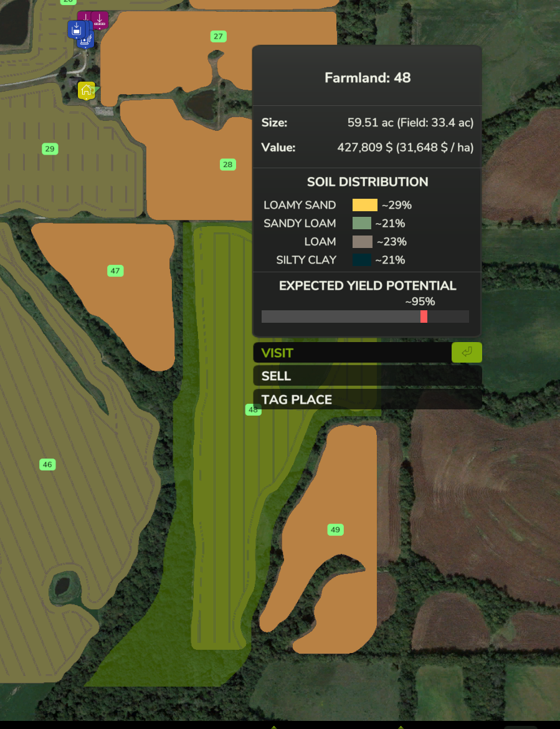Select the blue storage silo unloading marker

click(76, 29)
